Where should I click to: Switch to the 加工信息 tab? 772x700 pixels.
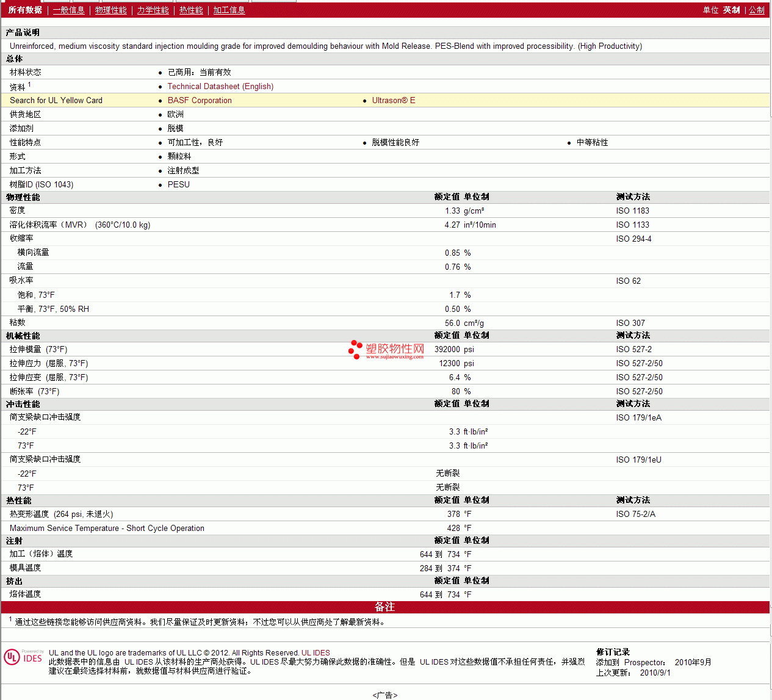click(229, 10)
